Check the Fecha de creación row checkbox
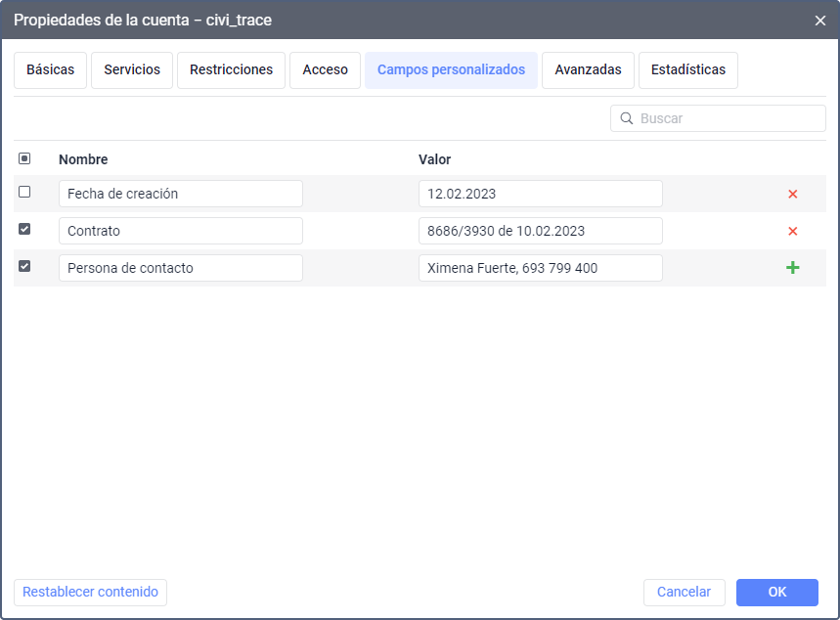This screenshot has width=840, height=620. click(x=24, y=193)
